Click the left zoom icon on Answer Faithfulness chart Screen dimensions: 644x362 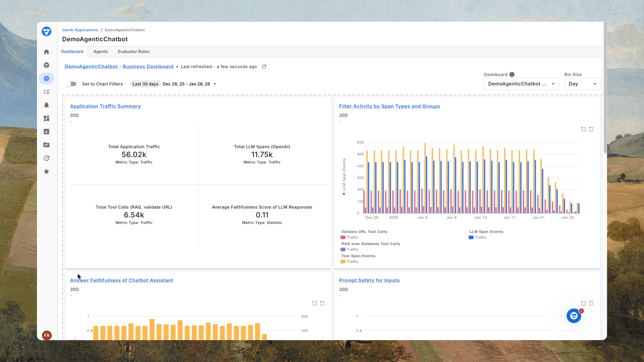314,303
